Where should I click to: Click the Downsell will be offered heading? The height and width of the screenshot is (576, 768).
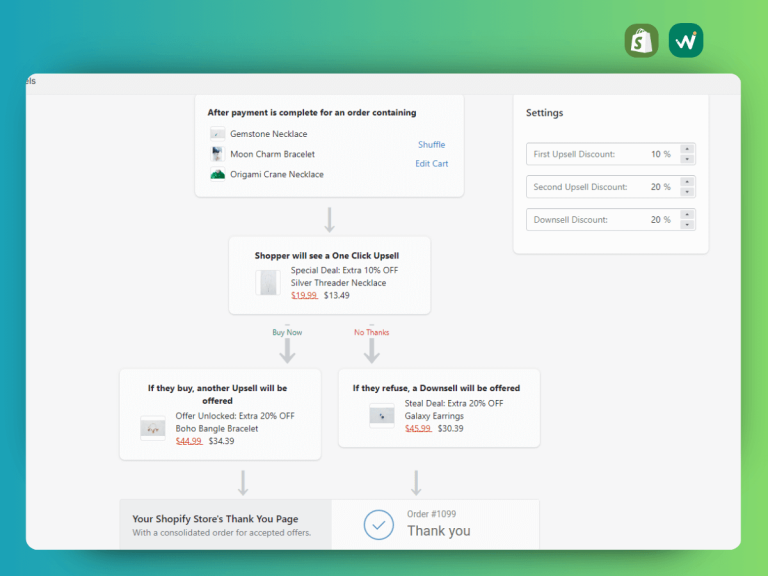[x=436, y=388]
